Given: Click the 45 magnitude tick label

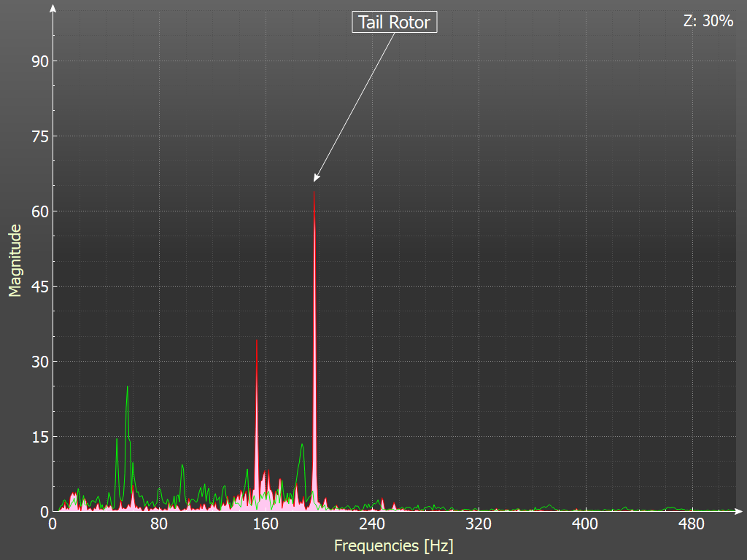Looking at the screenshot, I should pos(39,287).
